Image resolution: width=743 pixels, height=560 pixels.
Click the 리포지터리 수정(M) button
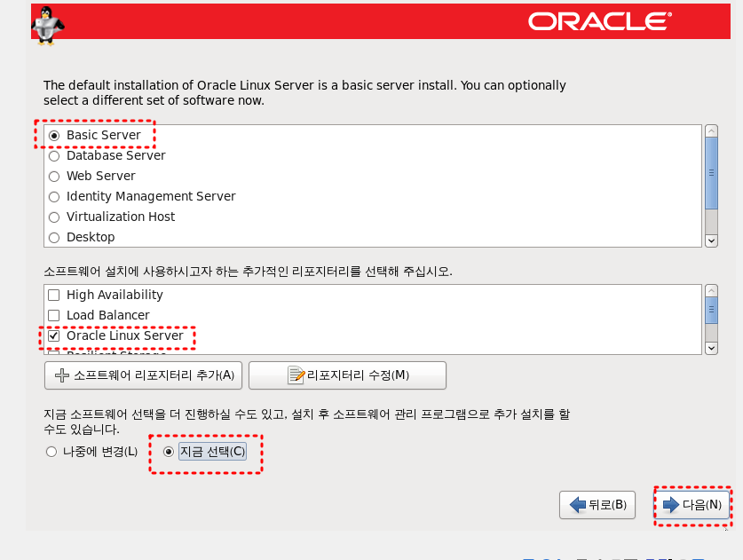pyautogui.click(x=347, y=375)
